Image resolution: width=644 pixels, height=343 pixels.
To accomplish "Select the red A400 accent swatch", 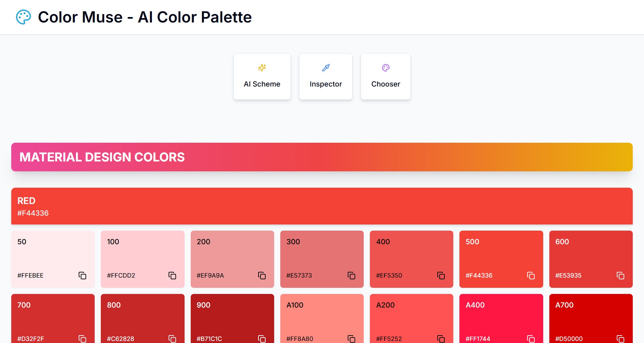I will [x=501, y=318].
